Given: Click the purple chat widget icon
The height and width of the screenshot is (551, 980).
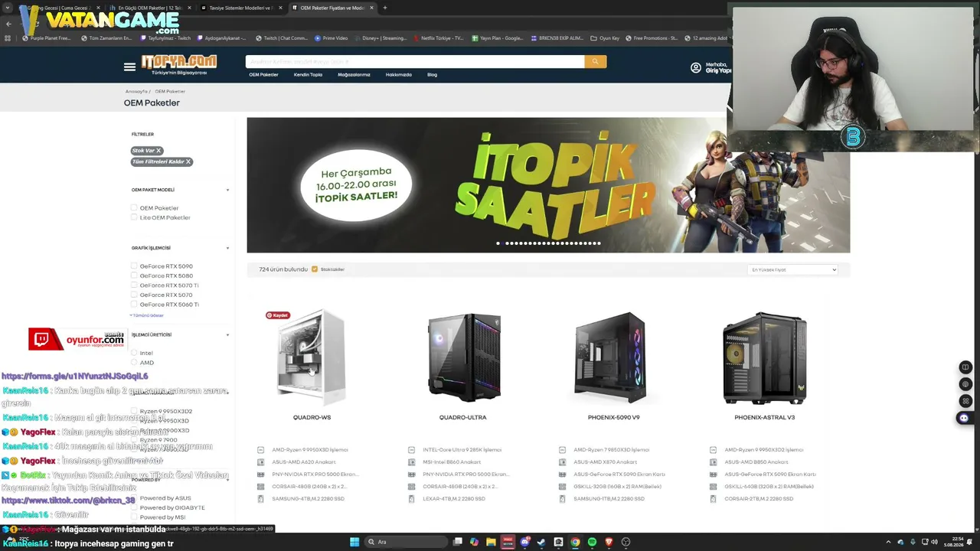Looking at the screenshot, I should click(964, 418).
